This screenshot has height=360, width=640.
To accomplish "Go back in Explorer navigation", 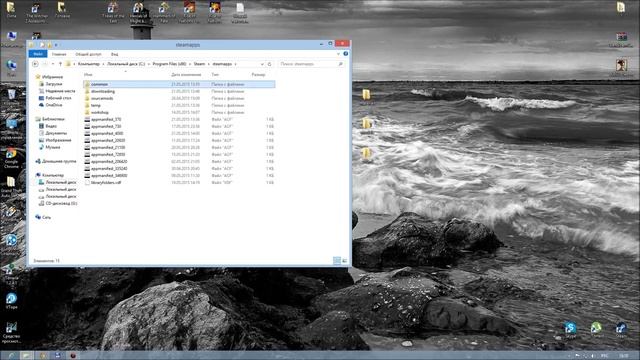I will [x=35, y=64].
